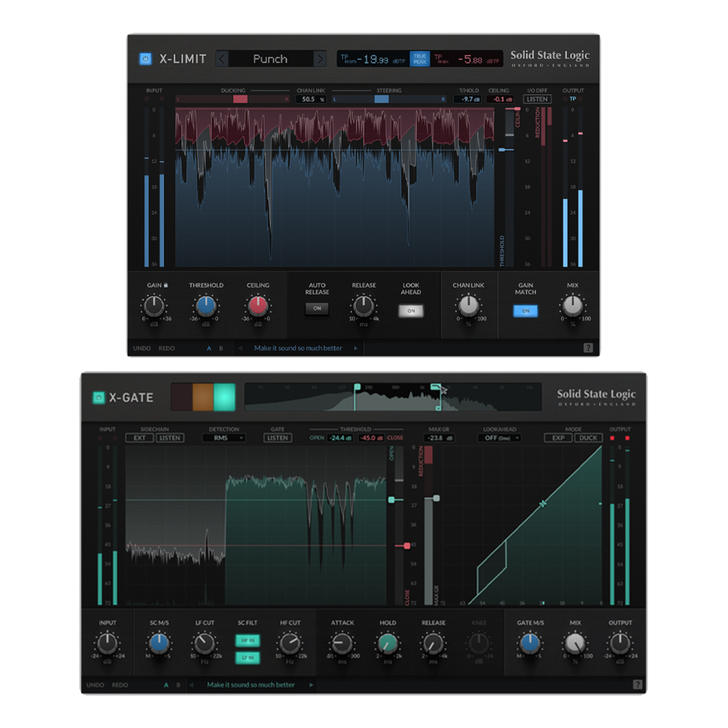Select preset slot A in X-Limit
Image resolution: width=728 pixels, height=728 pixels.
point(209,348)
